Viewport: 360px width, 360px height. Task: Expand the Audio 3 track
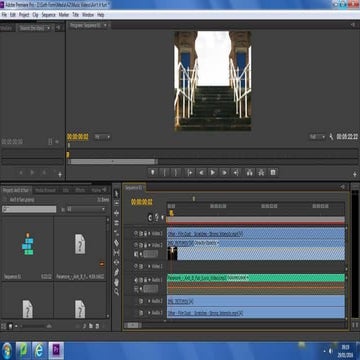click(149, 313)
